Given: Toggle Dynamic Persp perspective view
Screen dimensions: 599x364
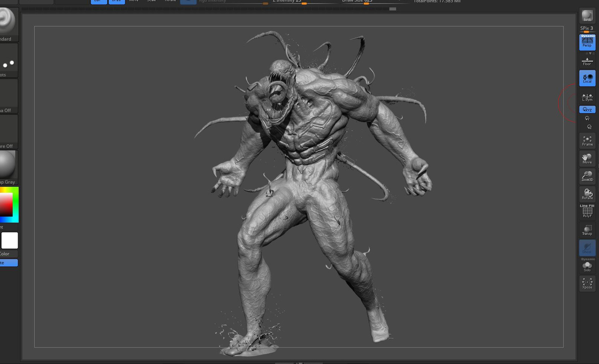Looking at the screenshot, I should pyautogui.click(x=587, y=42).
